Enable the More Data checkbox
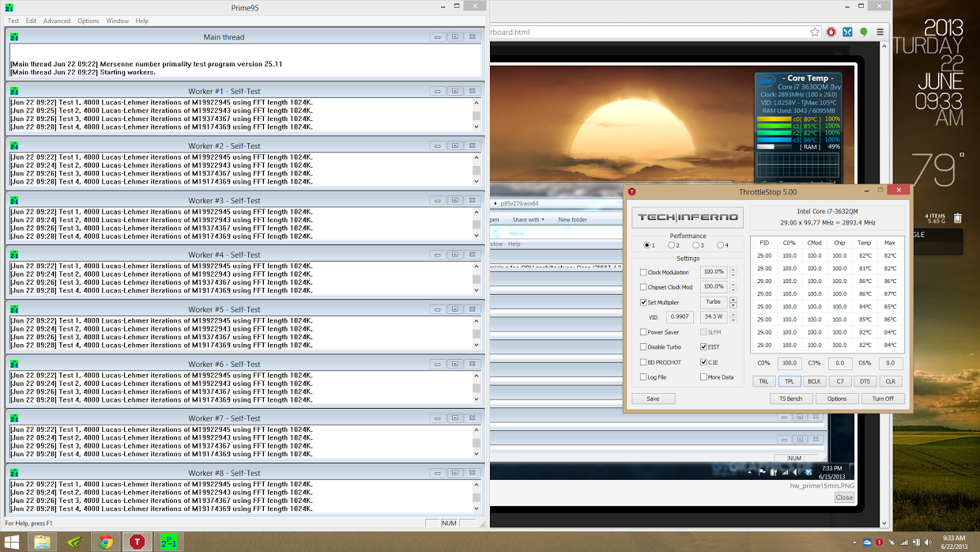The height and width of the screenshot is (552, 980). pyautogui.click(x=704, y=377)
